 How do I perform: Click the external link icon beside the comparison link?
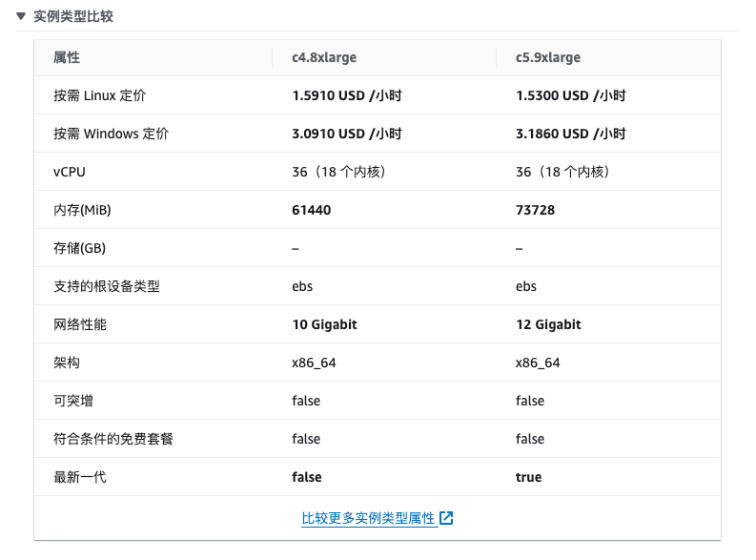(x=446, y=518)
